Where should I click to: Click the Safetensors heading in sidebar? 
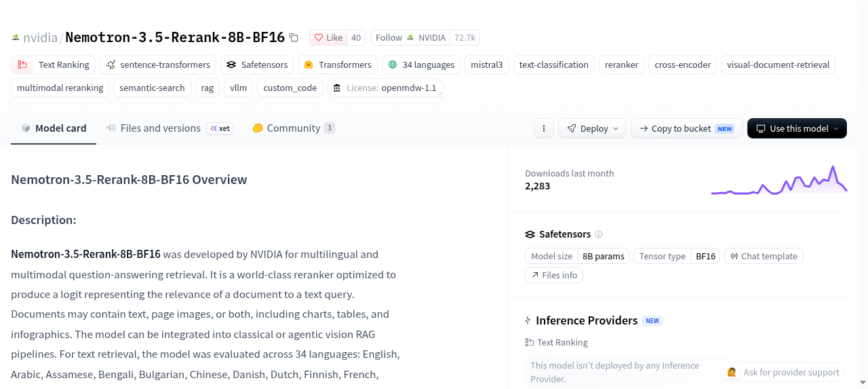pyautogui.click(x=565, y=234)
